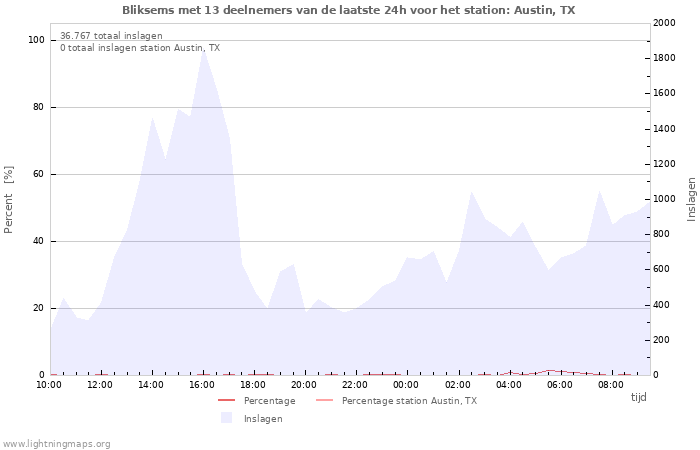This screenshot has height=450, width=700.
Task: Click the chart title about Austin, TX
Action: coord(349,10)
